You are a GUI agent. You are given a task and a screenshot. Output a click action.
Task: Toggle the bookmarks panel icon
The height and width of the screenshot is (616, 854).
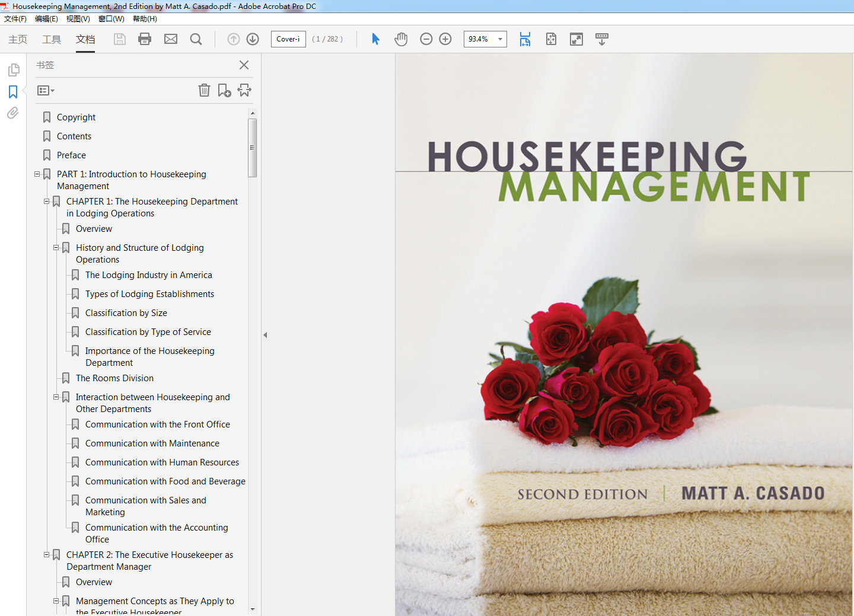13,92
